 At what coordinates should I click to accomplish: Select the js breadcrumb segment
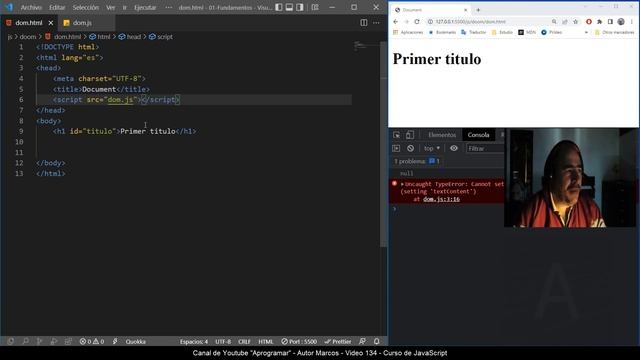click(x=10, y=37)
